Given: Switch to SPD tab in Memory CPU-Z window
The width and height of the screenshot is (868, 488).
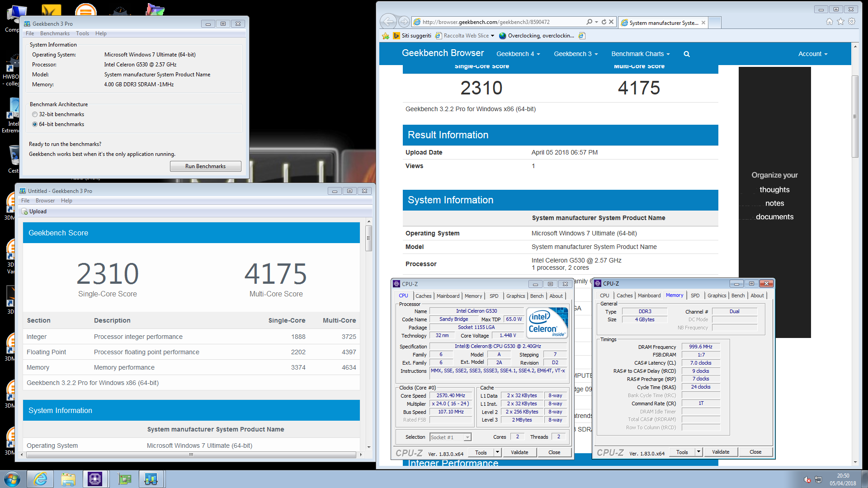Looking at the screenshot, I should click(695, 296).
